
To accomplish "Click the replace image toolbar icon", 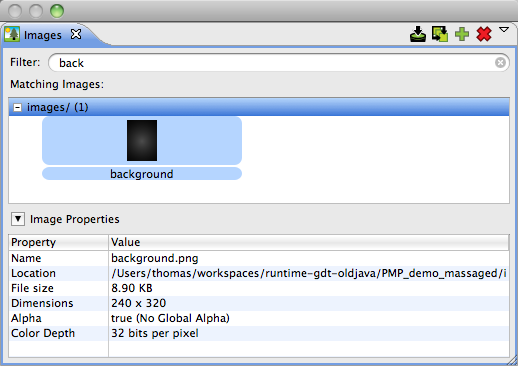I will coord(440,34).
